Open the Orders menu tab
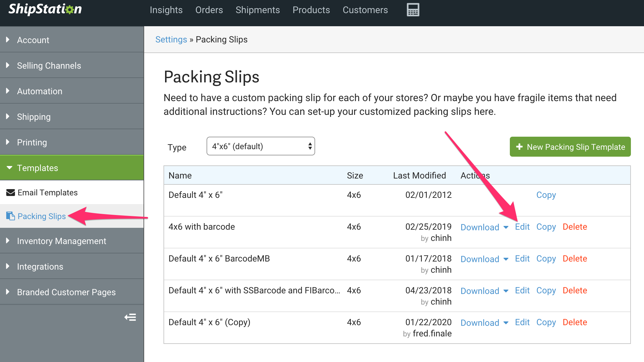 click(209, 10)
